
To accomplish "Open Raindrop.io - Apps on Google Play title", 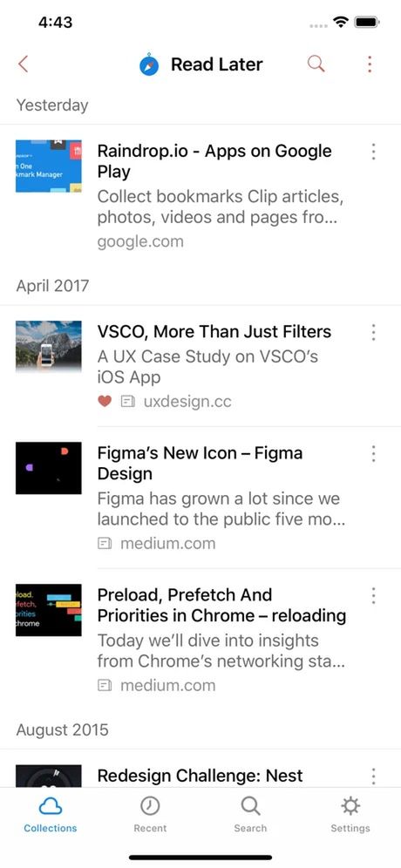I will (214, 161).
